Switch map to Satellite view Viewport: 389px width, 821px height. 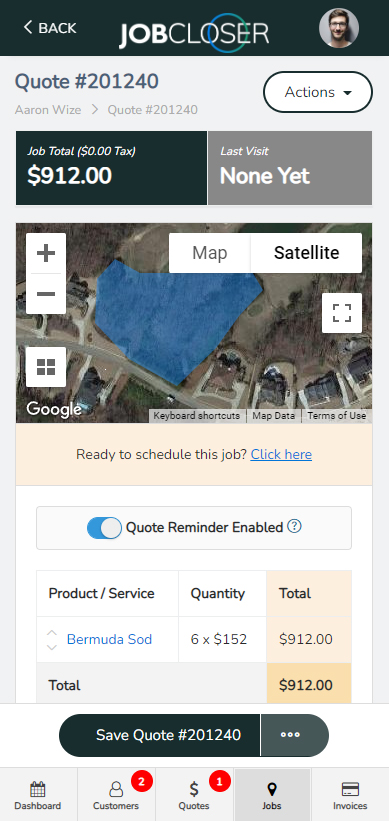coord(306,253)
